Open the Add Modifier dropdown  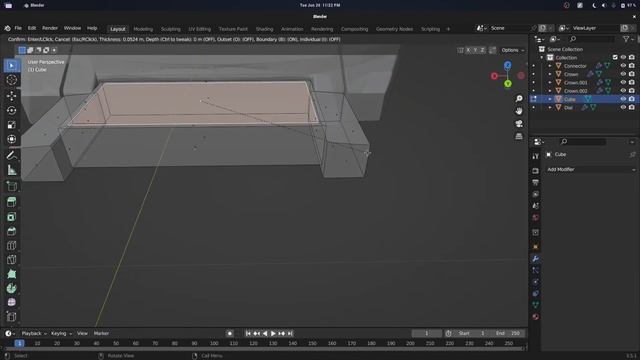point(591,169)
